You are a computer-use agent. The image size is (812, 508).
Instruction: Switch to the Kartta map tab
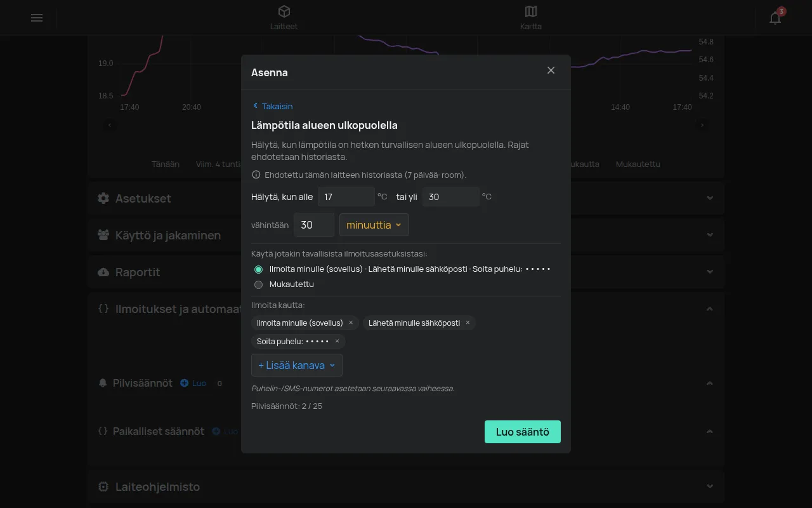click(531, 18)
